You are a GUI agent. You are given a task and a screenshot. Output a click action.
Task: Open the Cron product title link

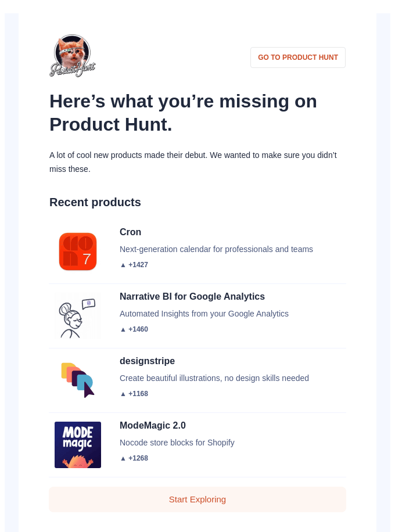tap(130, 232)
